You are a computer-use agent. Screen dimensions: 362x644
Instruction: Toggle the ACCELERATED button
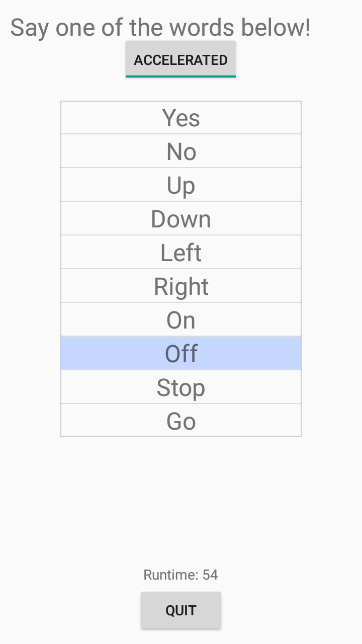[x=180, y=59]
